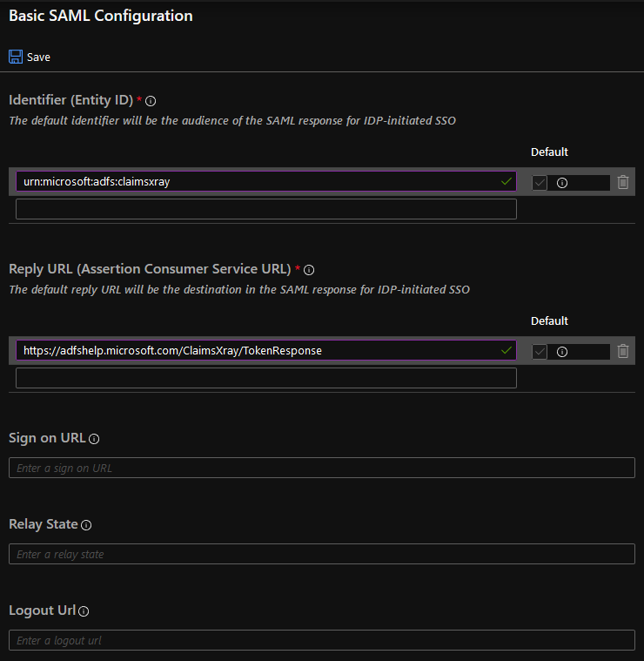Click the 'Enter a logout url' field

(321, 640)
